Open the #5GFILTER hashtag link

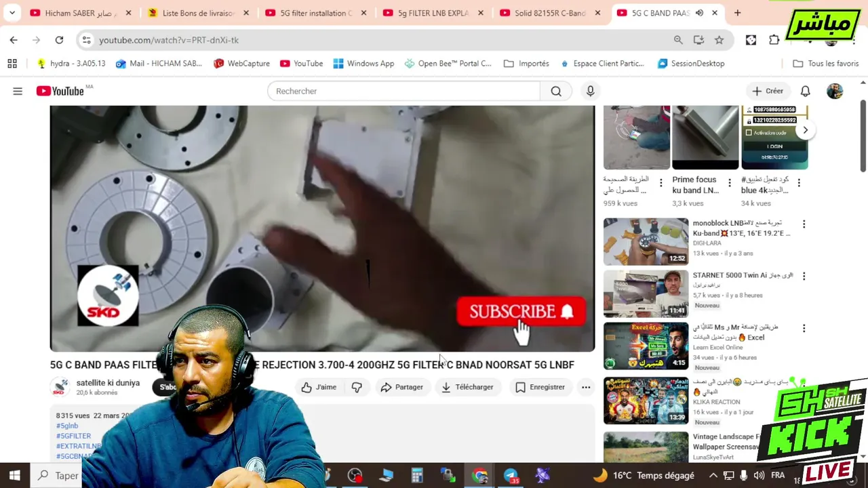pos(73,436)
